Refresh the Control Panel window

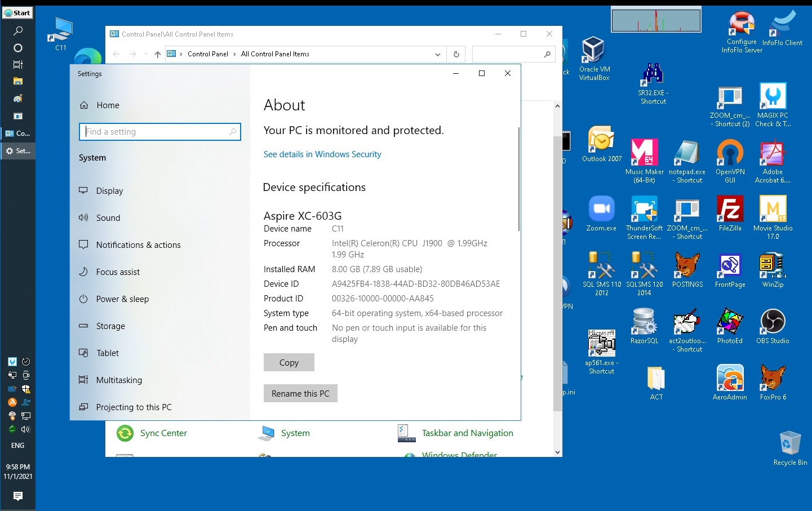click(x=456, y=54)
